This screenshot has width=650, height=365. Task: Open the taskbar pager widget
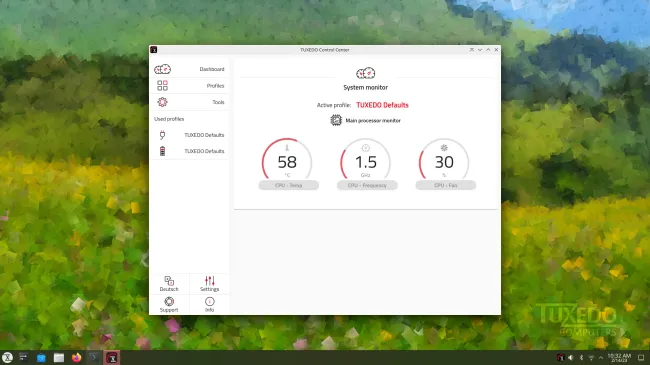24,358
